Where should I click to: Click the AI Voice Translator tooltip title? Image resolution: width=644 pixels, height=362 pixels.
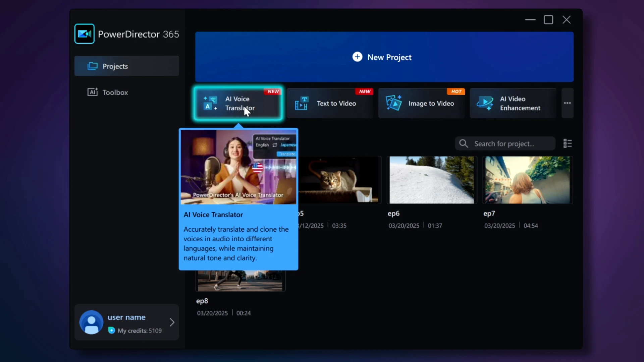213,215
